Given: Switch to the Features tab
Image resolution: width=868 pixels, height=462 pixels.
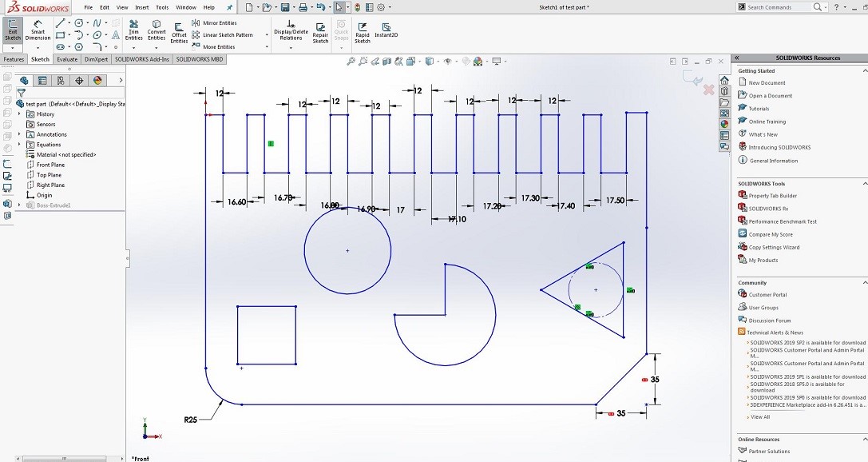Looking at the screenshot, I should click(14, 59).
